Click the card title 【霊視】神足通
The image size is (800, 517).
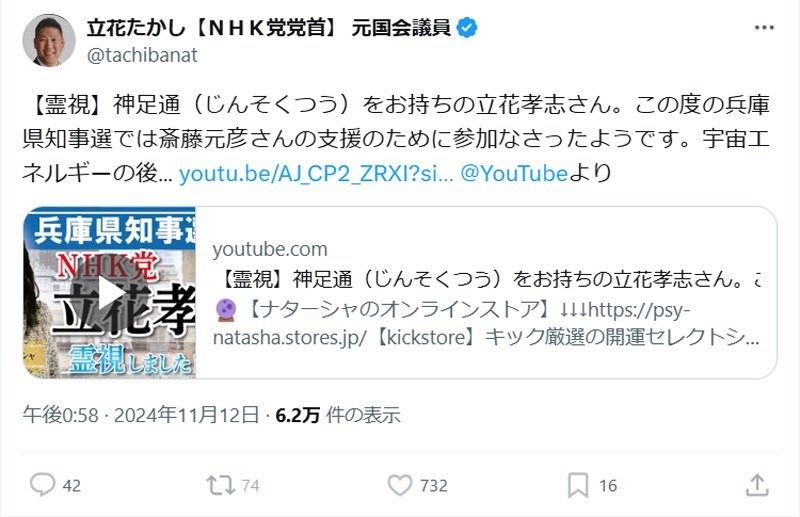pyautogui.click(x=487, y=279)
